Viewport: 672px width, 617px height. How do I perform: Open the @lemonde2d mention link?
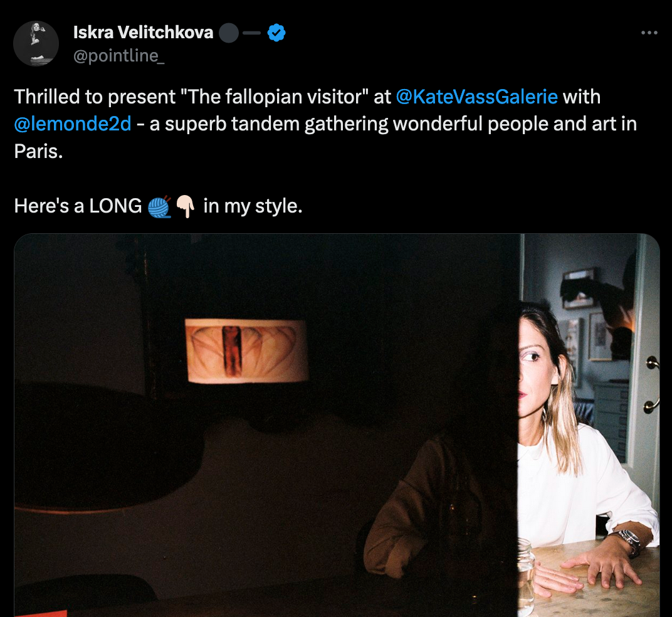tap(73, 124)
